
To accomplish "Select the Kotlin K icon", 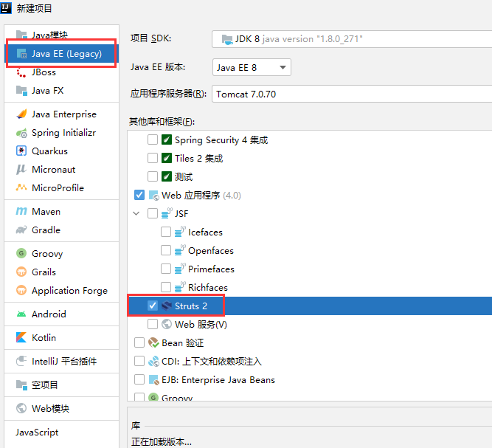I will point(21,337).
